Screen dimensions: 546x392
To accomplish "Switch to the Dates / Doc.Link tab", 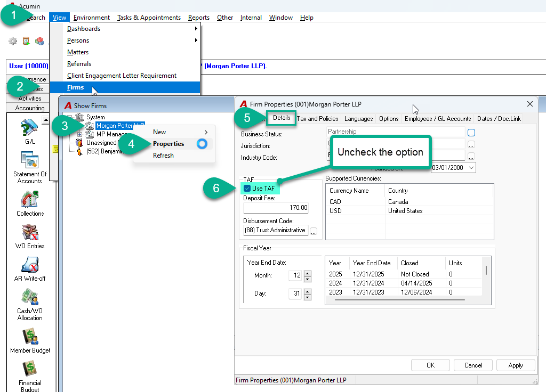I will (x=499, y=119).
